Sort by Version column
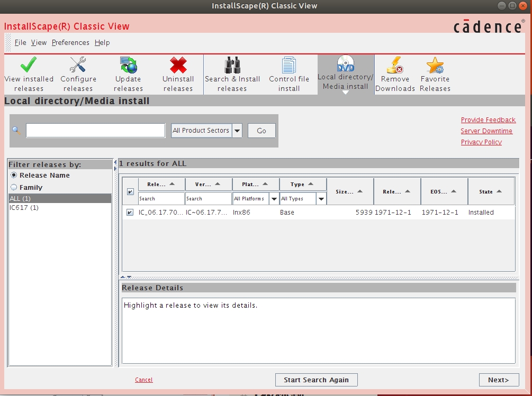 (209, 185)
